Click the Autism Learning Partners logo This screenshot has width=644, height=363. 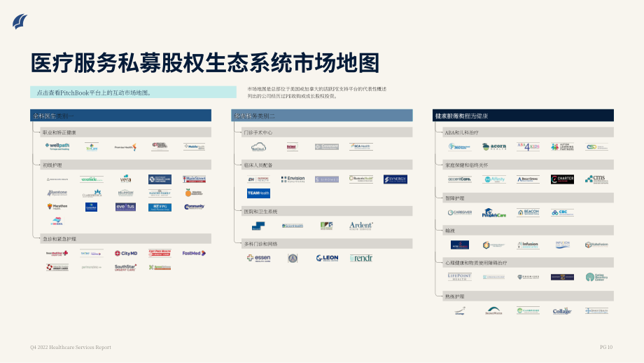point(562,146)
